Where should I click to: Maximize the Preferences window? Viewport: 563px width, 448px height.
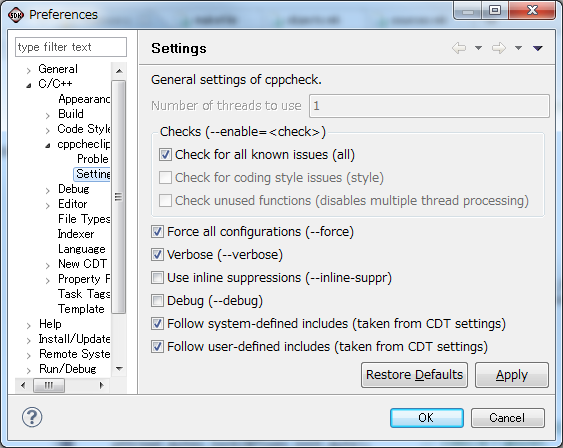(x=495, y=10)
